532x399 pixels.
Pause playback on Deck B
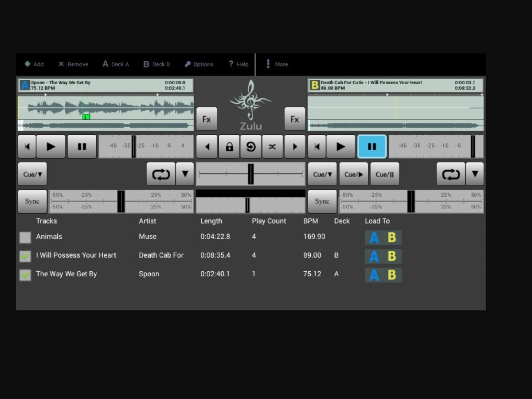(x=372, y=147)
